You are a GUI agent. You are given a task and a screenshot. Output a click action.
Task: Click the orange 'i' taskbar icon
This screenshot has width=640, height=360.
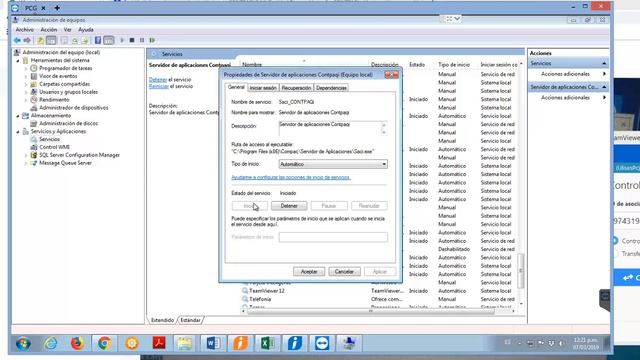tap(240, 343)
